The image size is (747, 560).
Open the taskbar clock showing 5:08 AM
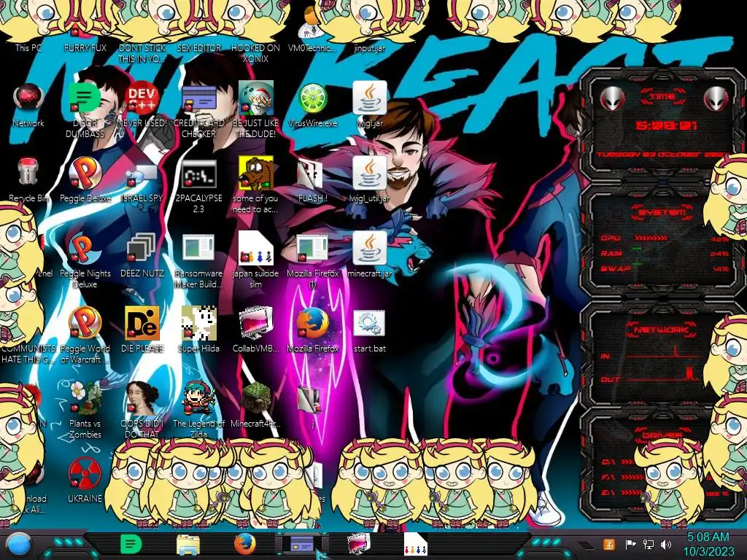click(708, 544)
